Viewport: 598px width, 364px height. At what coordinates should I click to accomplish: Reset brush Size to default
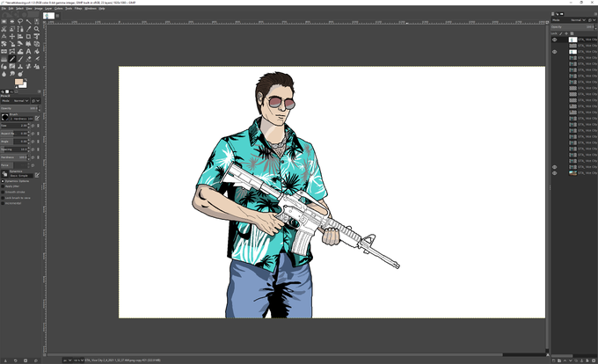[33, 126]
